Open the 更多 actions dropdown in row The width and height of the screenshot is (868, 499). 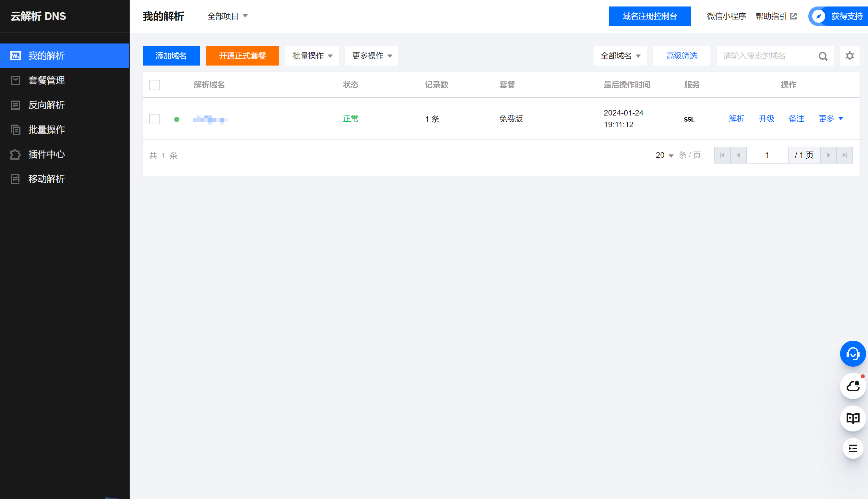[830, 118]
